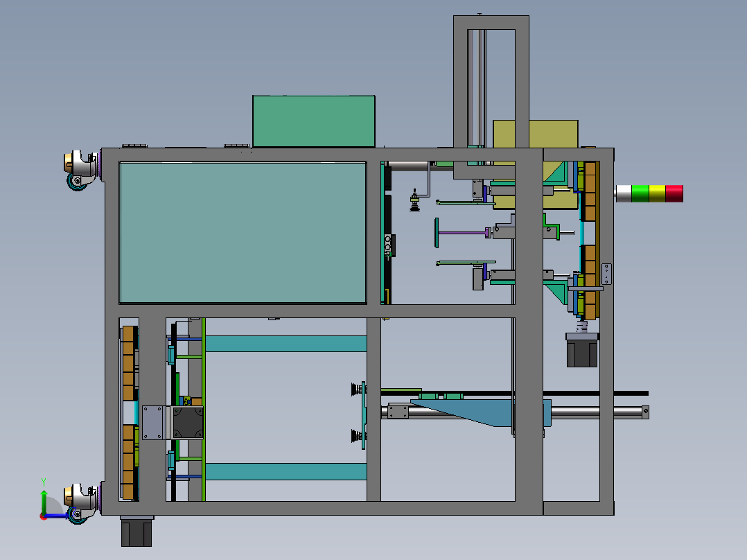Viewport: 747px width, 560px height.
Task: Click the gray mounting plate with four holes
Action: pyautogui.click(x=152, y=422)
